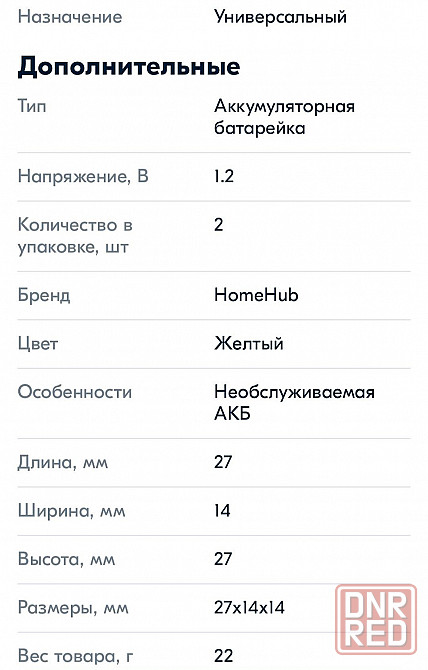Click the Ширина, мм label
428x670 pixels.
tap(72, 511)
